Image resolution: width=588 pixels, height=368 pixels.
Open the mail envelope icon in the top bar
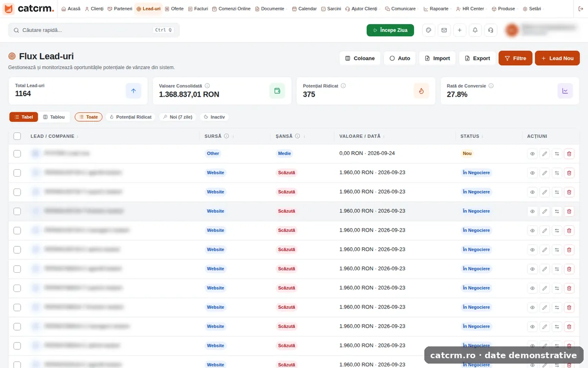[444, 30]
